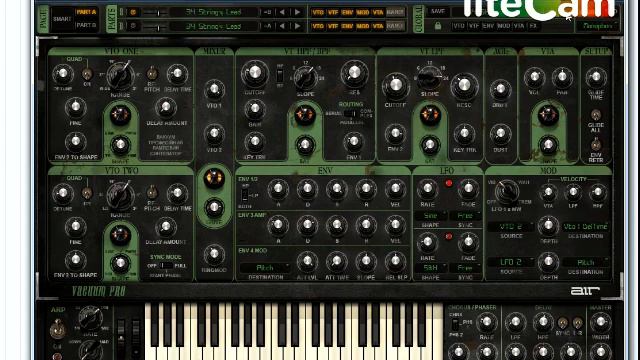Toggle the VTO TWO Quad On switch

87,193
